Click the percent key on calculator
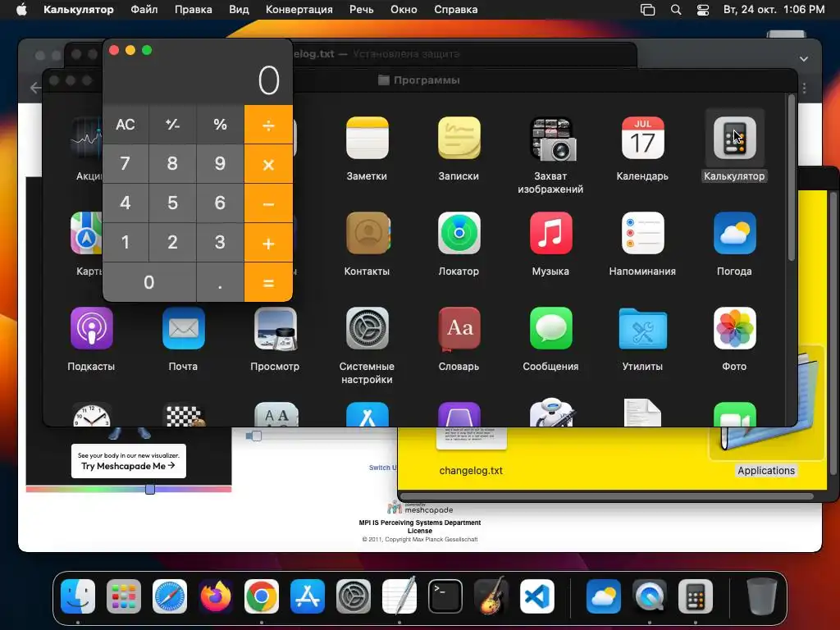This screenshot has height=630, width=840. 220,125
